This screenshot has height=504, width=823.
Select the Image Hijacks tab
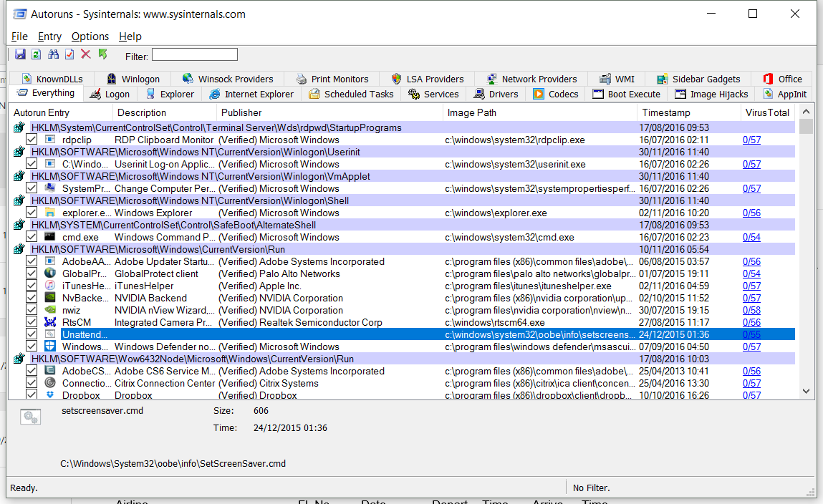712,94
